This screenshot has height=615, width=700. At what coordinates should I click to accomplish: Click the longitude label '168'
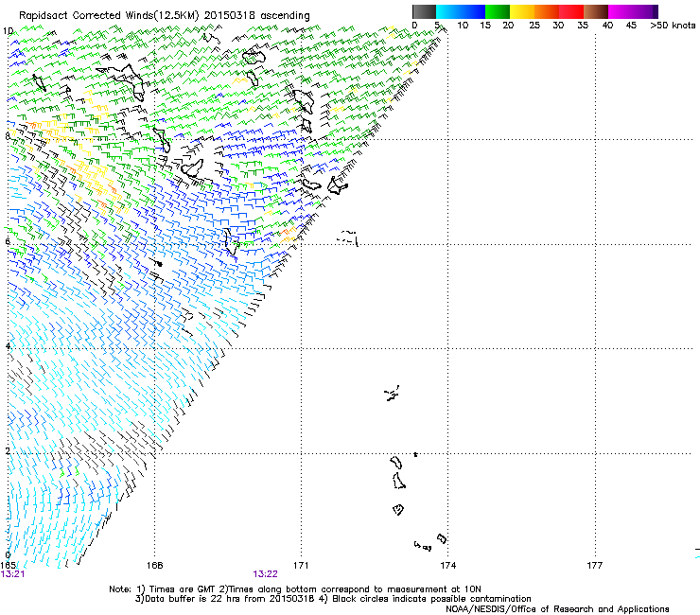coord(155,566)
